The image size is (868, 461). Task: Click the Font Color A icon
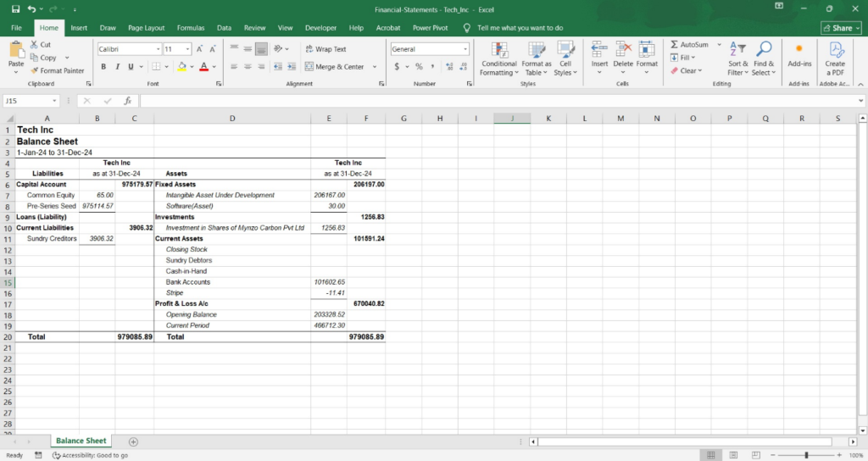[203, 66]
